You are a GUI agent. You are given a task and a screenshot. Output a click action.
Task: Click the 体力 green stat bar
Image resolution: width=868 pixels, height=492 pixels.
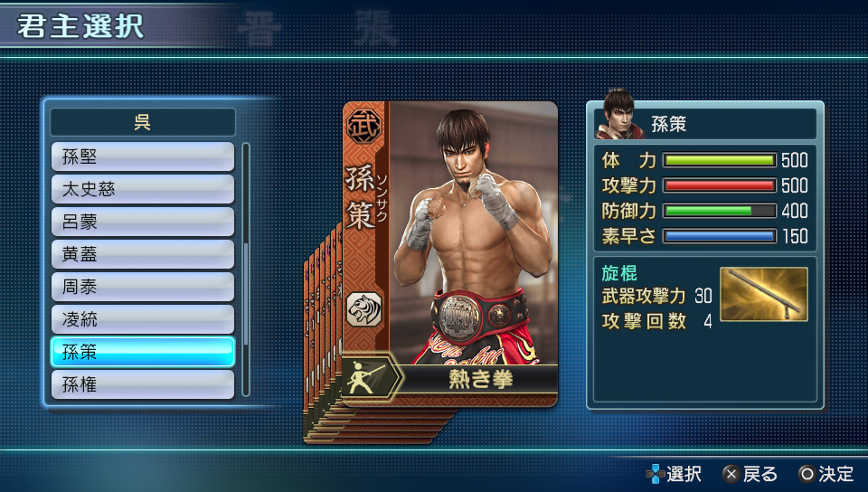click(x=720, y=160)
